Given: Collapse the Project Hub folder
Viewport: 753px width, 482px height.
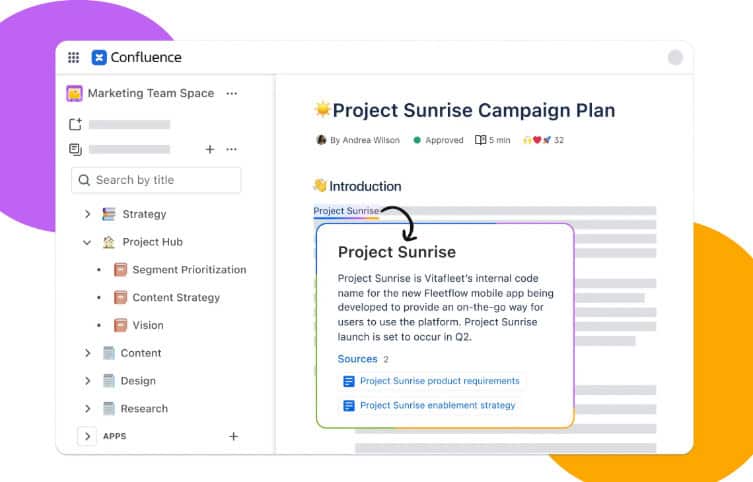Looking at the screenshot, I should coord(87,242).
